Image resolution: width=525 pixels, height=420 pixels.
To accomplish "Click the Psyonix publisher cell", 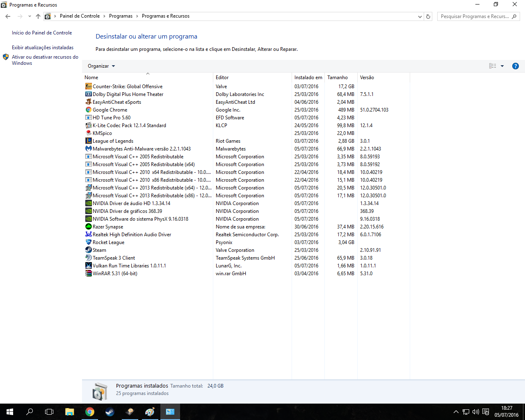I will [224, 242].
